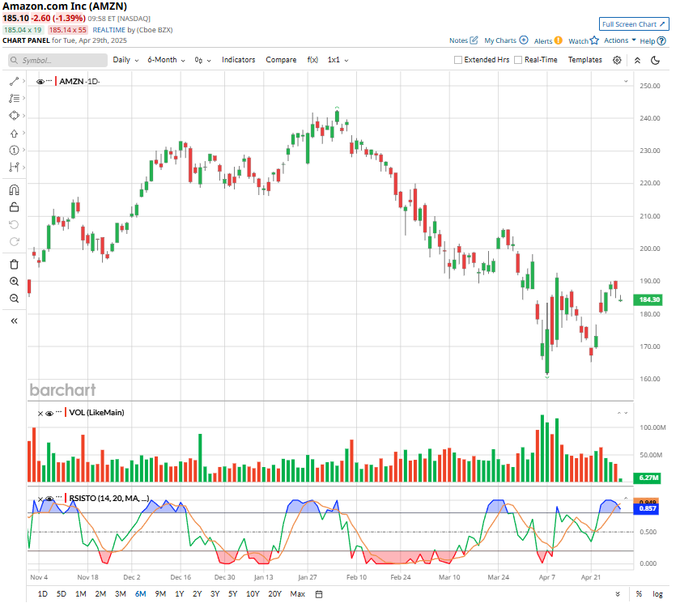Hide the RSISTO indicator with eye icon
The width and height of the screenshot is (680, 616).
tap(49, 499)
